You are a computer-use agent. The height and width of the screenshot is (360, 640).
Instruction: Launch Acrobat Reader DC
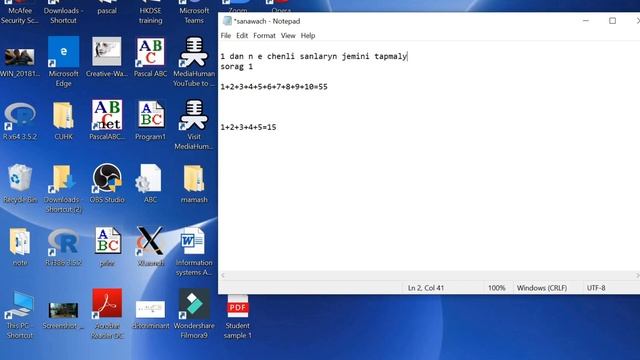[x=107, y=303]
